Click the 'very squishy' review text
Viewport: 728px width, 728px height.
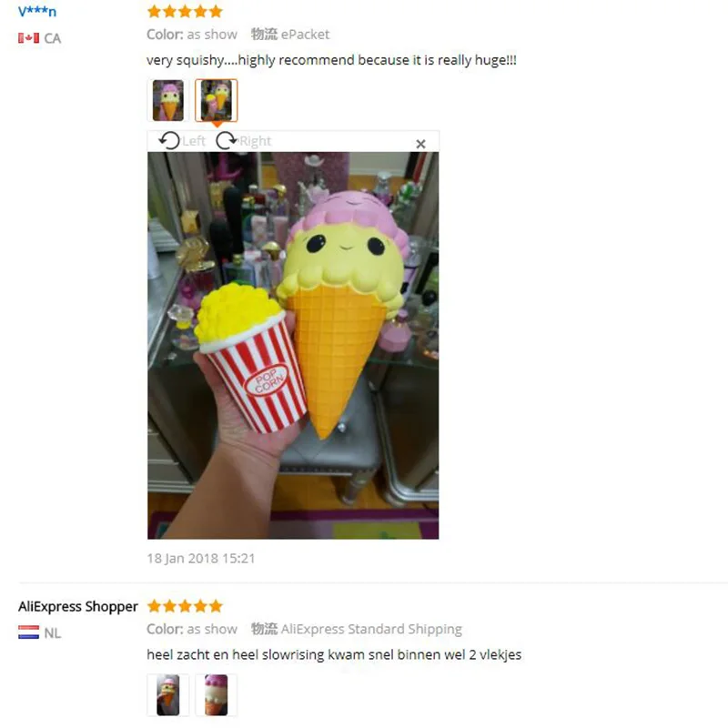pyautogui.click(x=331, y=60)
